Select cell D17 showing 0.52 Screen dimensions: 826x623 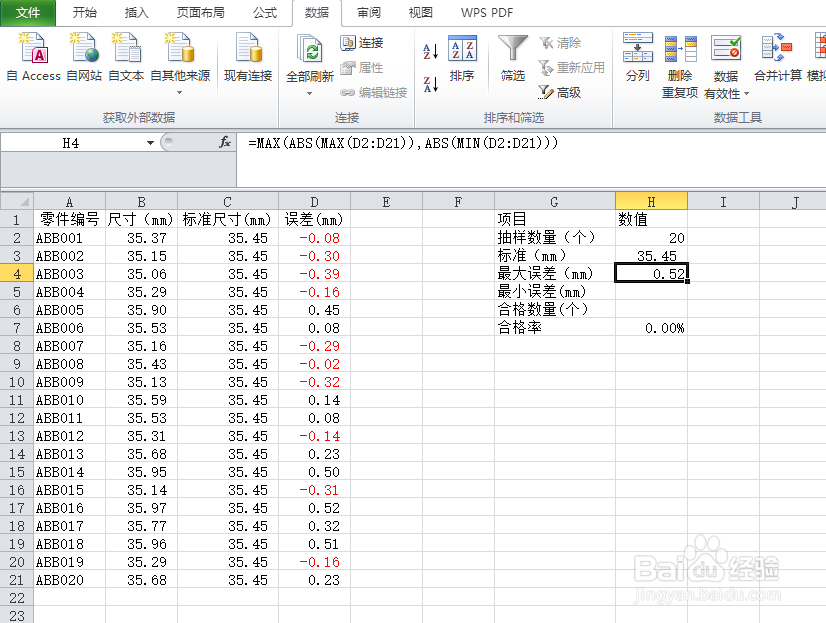pos(314,508)
